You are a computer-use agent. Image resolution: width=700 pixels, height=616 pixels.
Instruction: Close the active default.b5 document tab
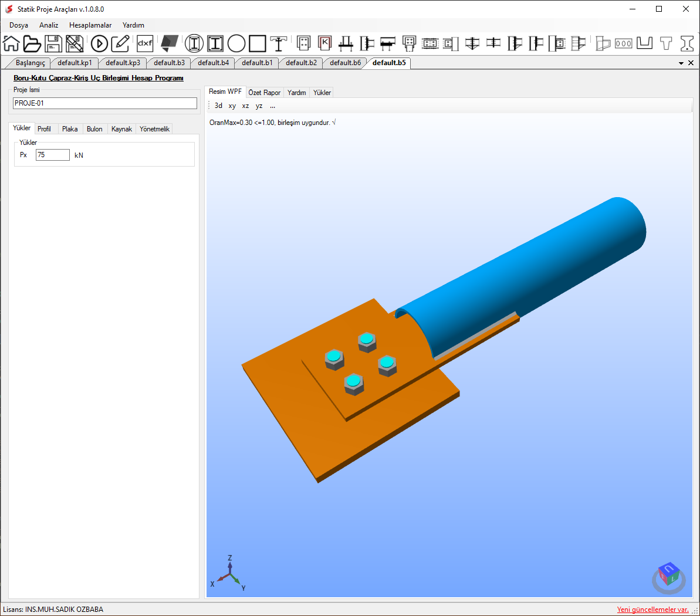691,63
